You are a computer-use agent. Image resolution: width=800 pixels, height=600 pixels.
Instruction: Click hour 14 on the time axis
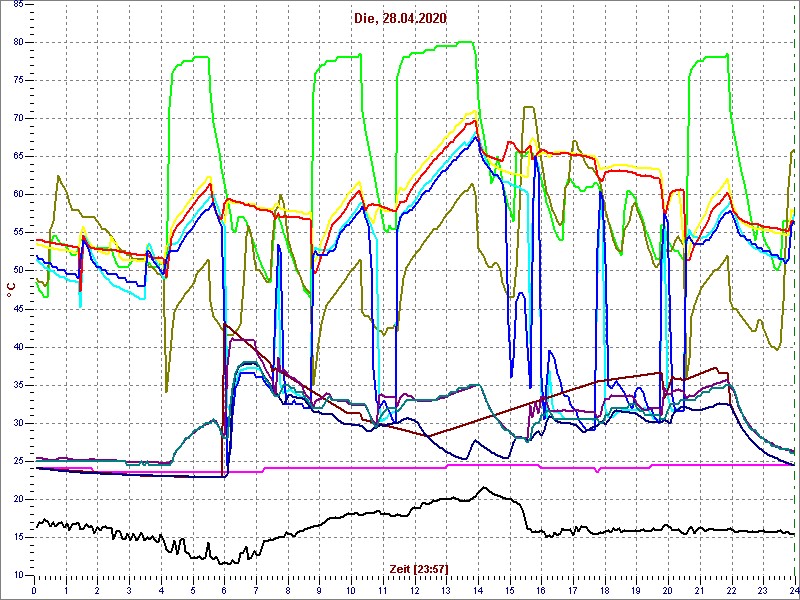tap(477, 590)
